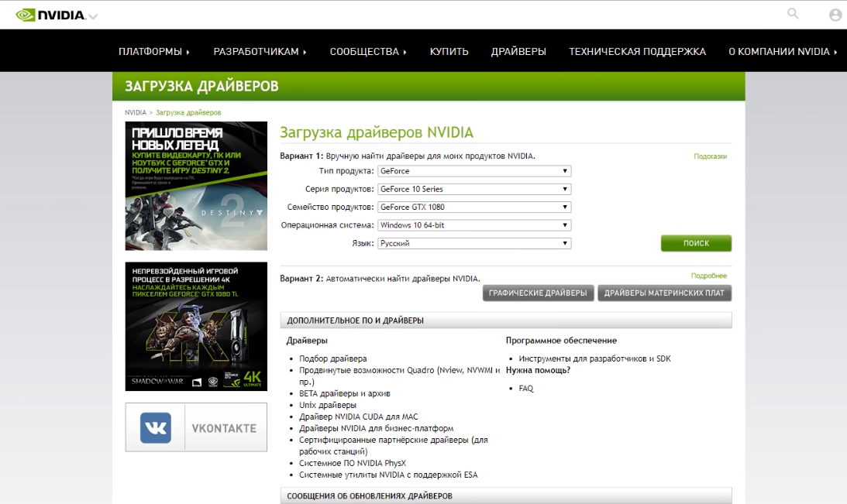Expand the chevron beside the NVIDIA logo
The height and width of the screenshot is (504, 847).
coord(93,17)
